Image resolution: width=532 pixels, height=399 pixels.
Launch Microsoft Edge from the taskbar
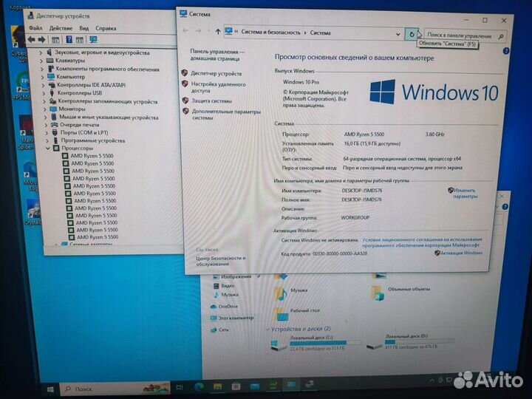pyautogui.click(x=199, y=386)
